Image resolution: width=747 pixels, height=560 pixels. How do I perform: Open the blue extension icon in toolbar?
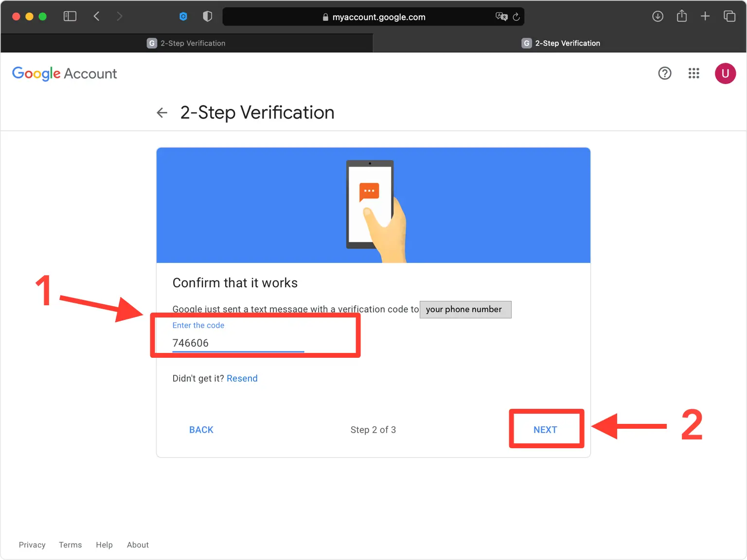click(183, 17)
